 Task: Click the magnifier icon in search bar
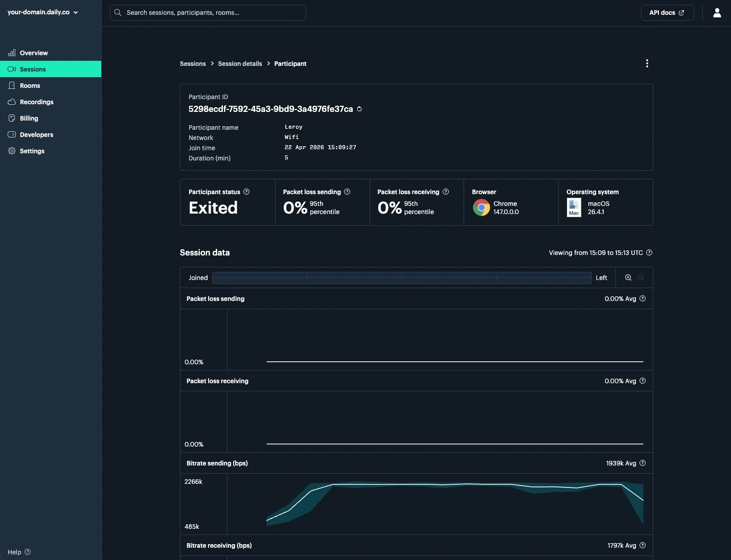[118, 13]
